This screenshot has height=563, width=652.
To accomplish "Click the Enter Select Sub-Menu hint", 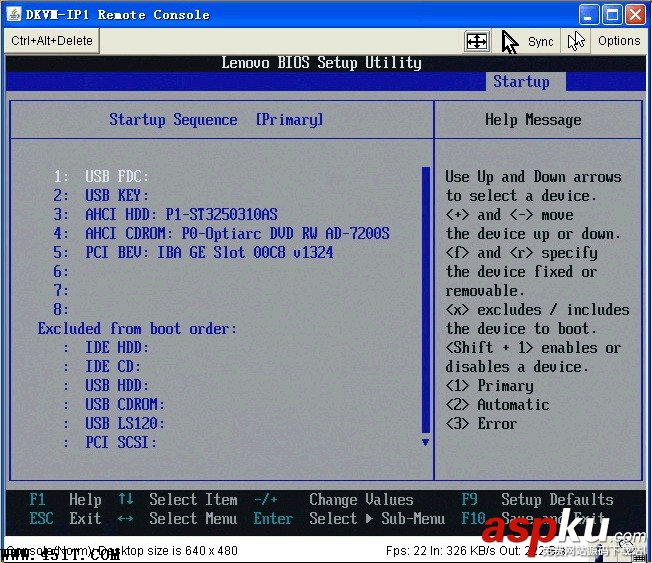I will tap(349, 519).
